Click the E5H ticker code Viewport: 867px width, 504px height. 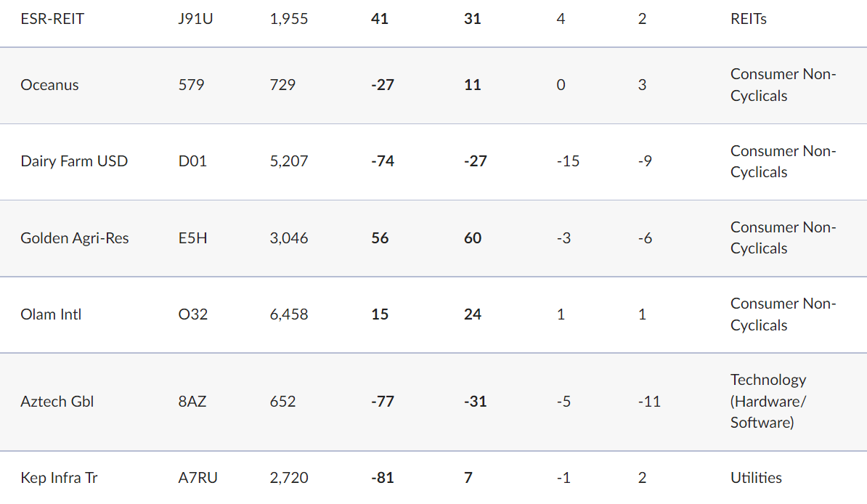(x=192, y=238)
